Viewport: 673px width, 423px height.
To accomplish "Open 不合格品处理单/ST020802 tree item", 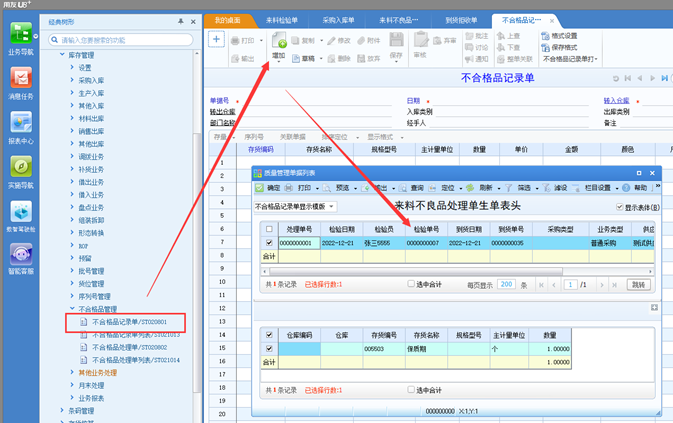I will click(x=129, y=347).
